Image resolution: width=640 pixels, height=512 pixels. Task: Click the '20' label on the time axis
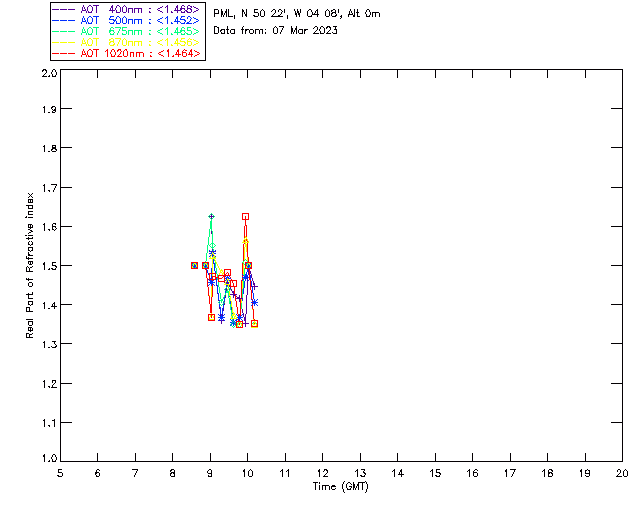[x=622, y=473]
